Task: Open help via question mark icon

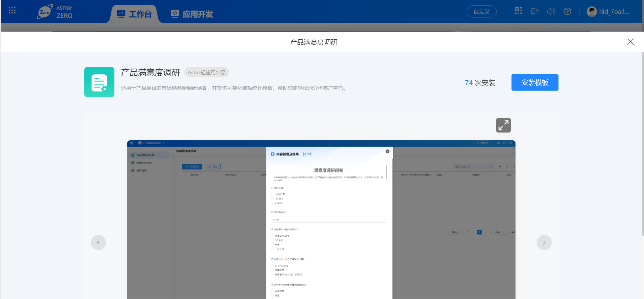Action: click(x=567, y=11)
